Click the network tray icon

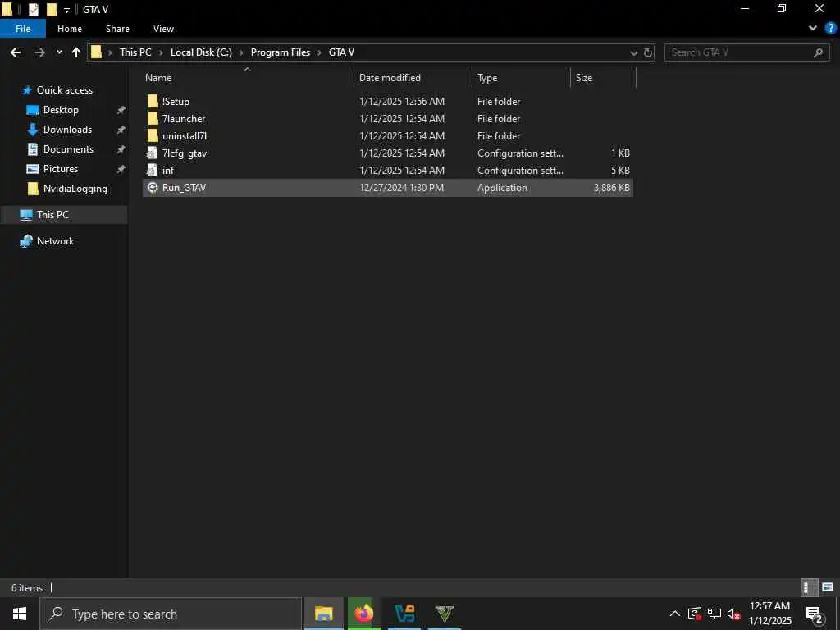coord(714,614)
